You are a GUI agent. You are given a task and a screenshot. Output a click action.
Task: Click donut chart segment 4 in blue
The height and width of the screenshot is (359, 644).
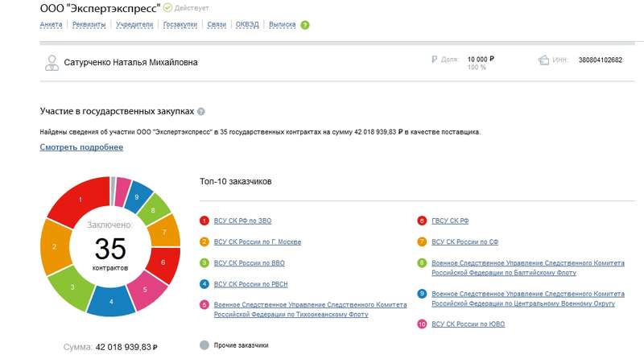click(111, 302)
